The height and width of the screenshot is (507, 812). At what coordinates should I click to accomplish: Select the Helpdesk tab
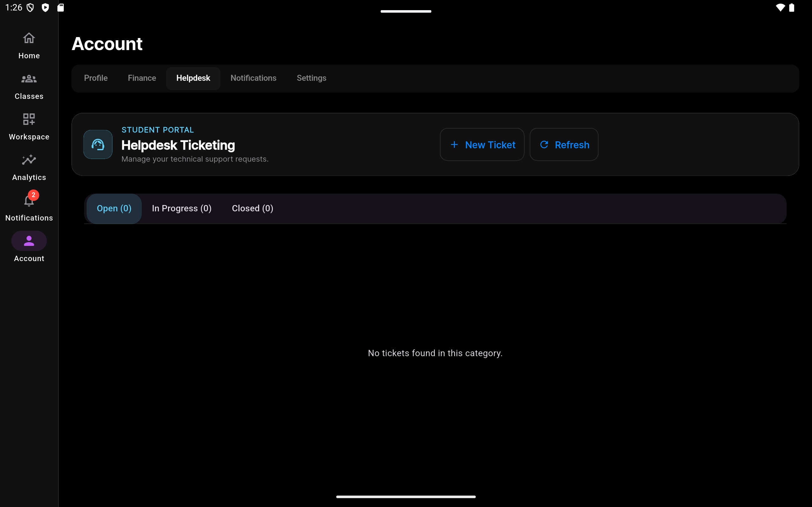[x=193, y=78]
